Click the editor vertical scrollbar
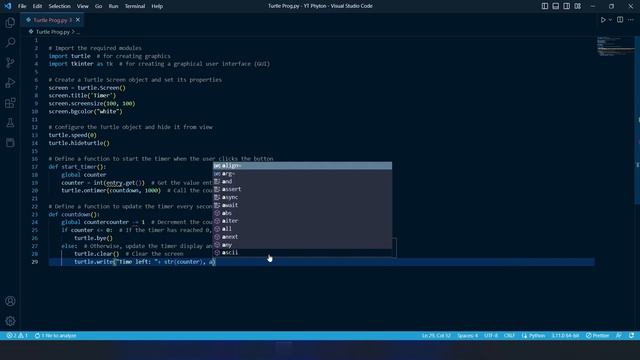This screenshot has height=360, width=640. click(x=638, y=120)
